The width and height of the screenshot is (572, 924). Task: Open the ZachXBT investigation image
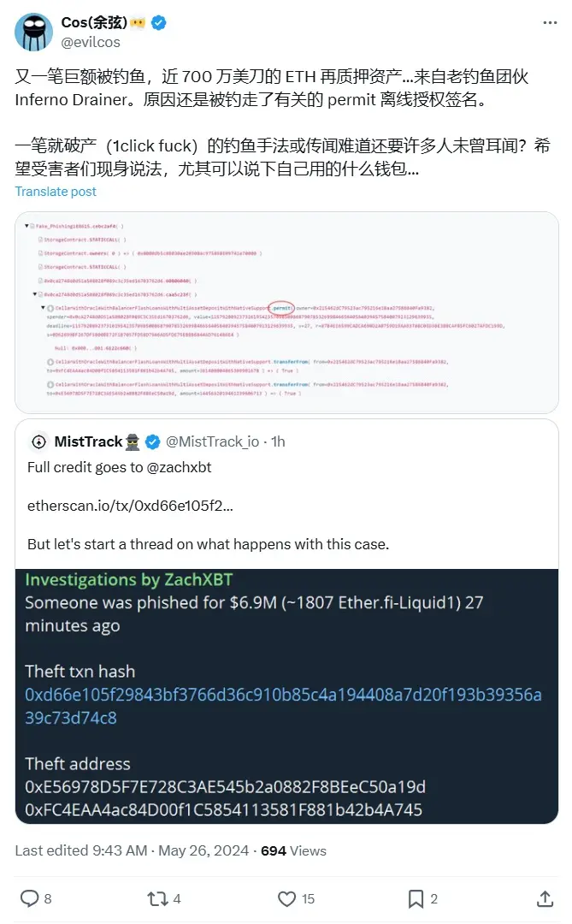pyautogui.click(x=286, y=695)
